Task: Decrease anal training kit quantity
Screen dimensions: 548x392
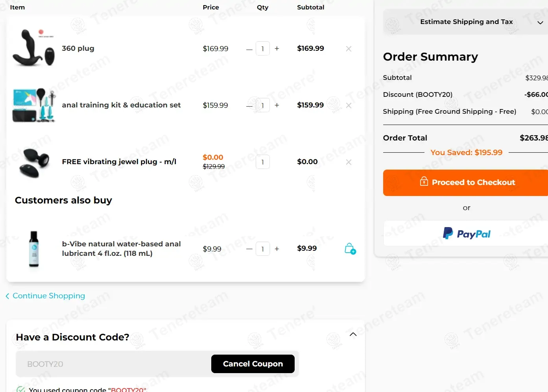Action: coord(249,105)
